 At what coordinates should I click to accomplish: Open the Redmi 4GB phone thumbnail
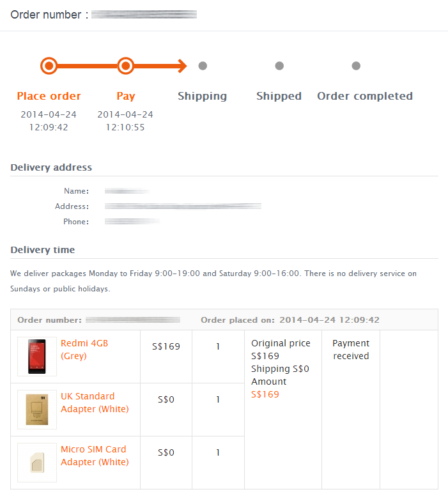click(x=37, y=357)
